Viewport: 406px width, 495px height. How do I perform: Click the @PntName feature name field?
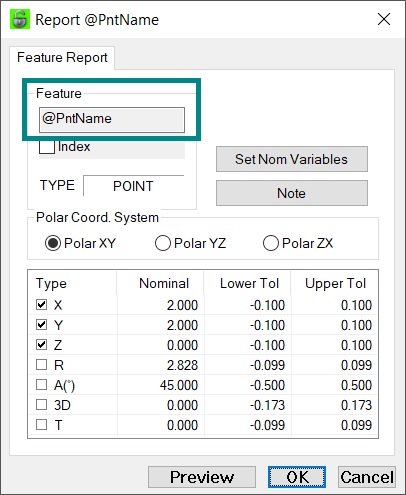(x=112, y=120)
